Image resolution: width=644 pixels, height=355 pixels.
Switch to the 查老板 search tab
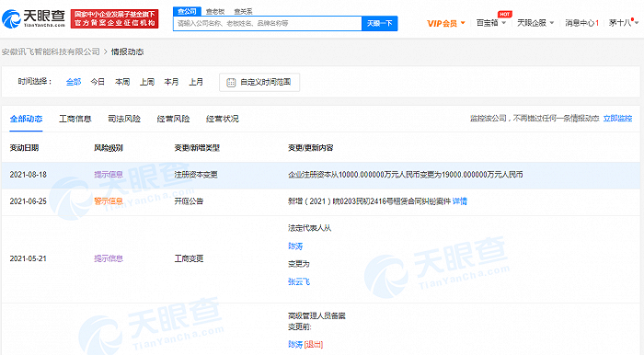(215, 11)
